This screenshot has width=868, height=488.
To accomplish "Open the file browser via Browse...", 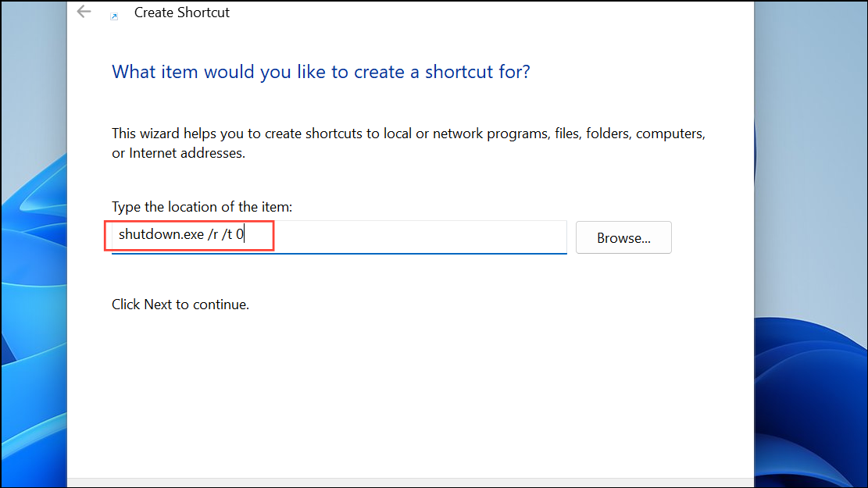I will point(623,237).
